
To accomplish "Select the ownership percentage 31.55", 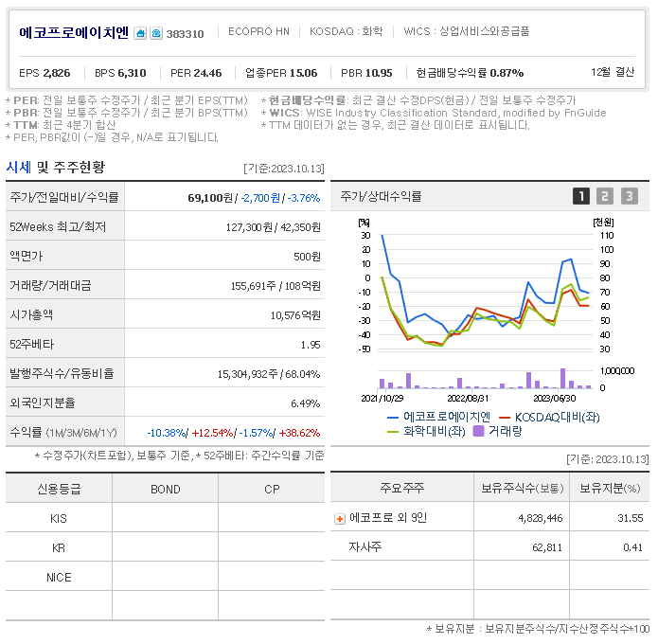I will [x=631, y=518].
